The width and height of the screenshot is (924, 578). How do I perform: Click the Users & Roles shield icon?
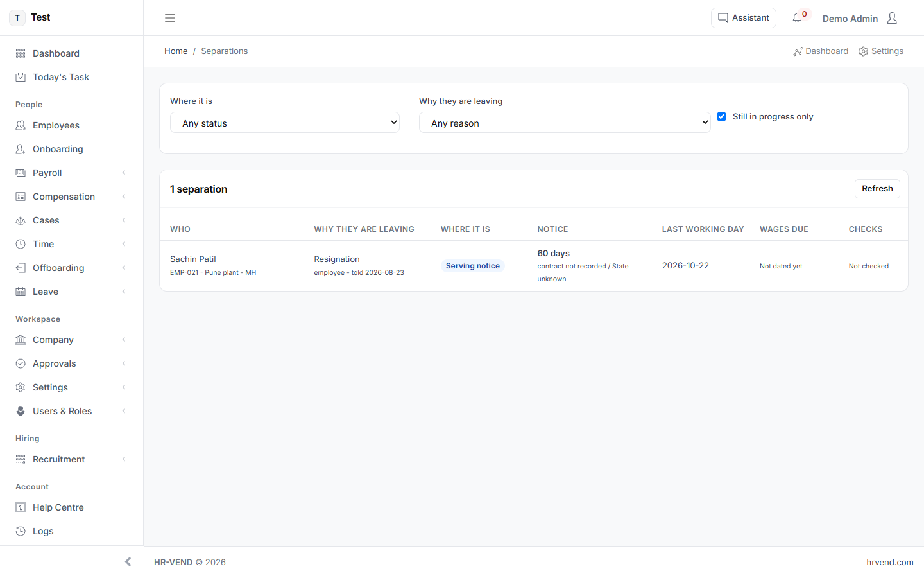21,411
